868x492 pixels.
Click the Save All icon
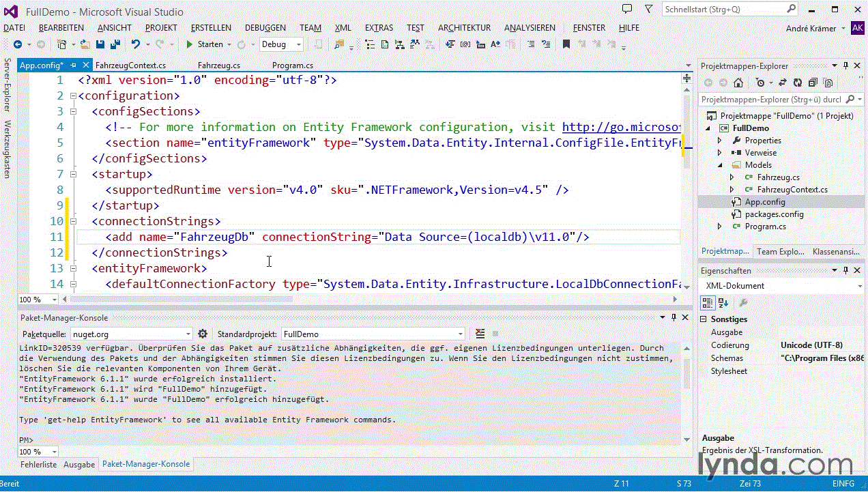(115, 44)
